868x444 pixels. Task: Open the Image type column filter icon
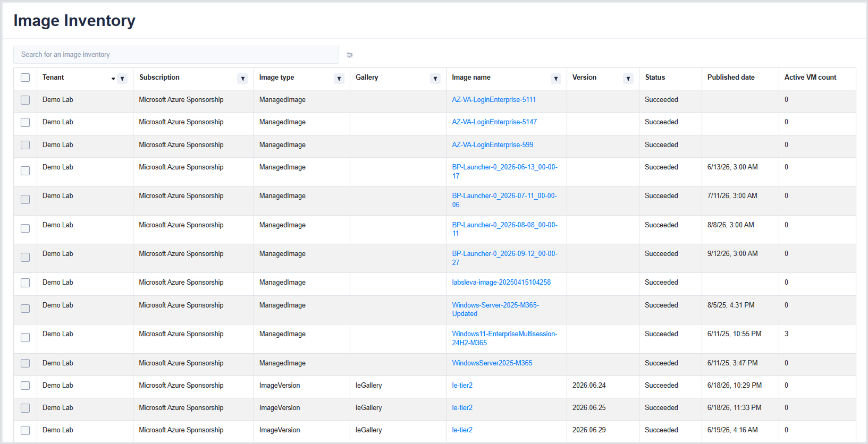[339, 79]
